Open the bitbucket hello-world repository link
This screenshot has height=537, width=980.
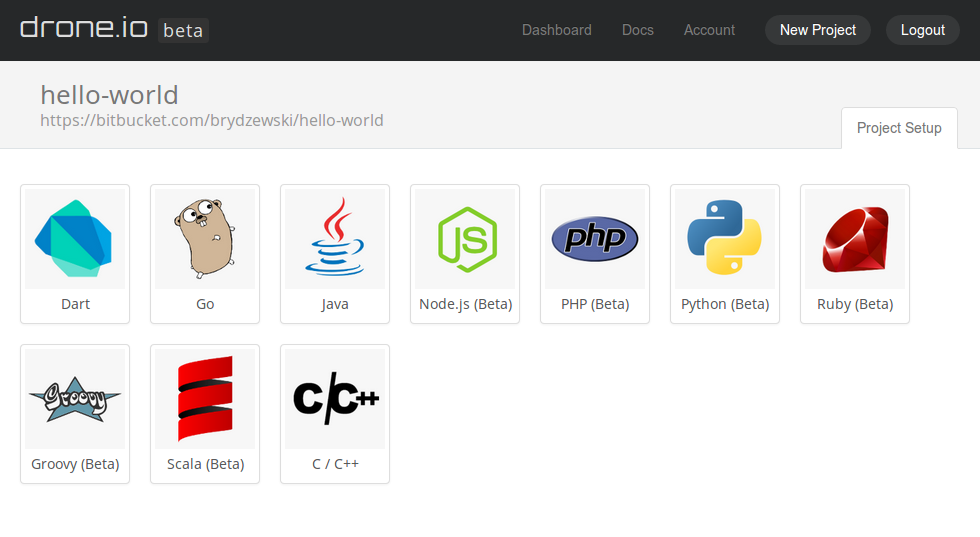pyautogui.click(x=212, y=120)
